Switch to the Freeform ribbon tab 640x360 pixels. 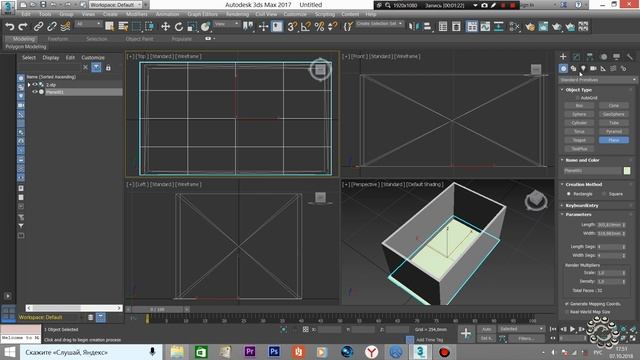(x=58, y=39)
